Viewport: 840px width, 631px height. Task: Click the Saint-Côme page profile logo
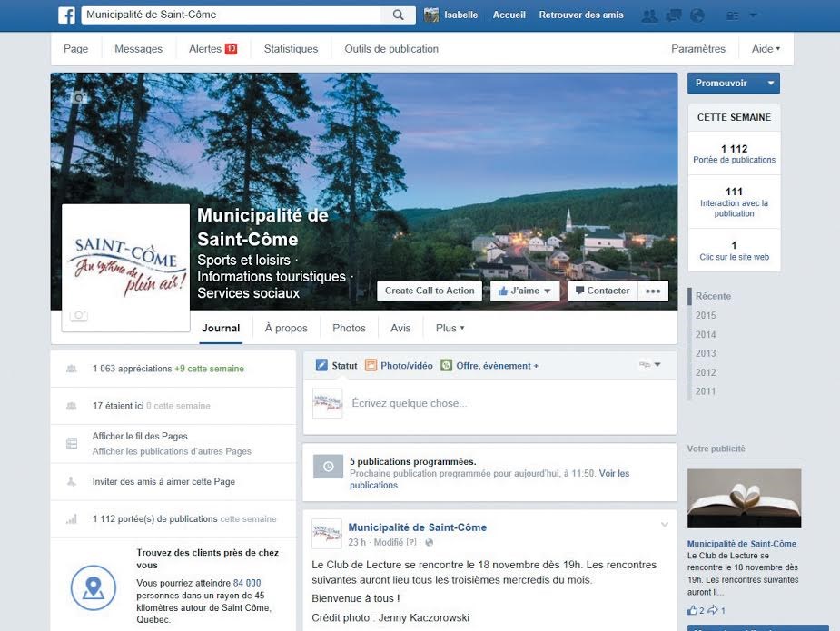[x=126, y=268]
